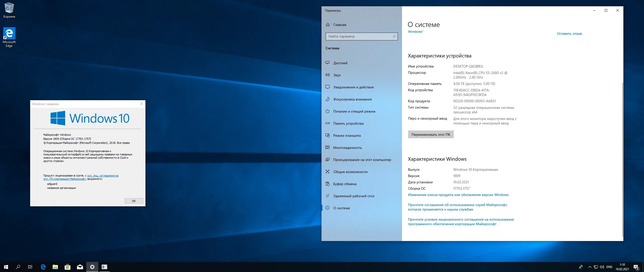Open the Display settings icon
The width and height of the screenshot is (644, 272).
click(x=328, y=63)
